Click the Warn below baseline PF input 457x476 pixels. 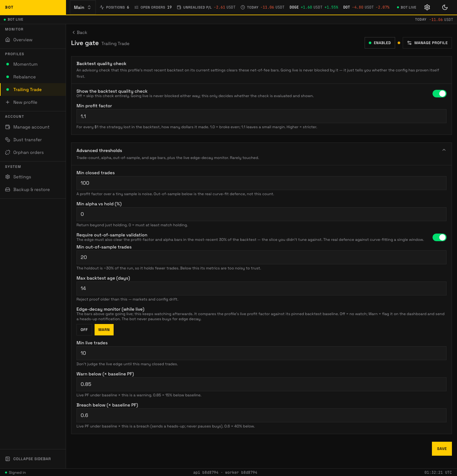coord(262,384)
